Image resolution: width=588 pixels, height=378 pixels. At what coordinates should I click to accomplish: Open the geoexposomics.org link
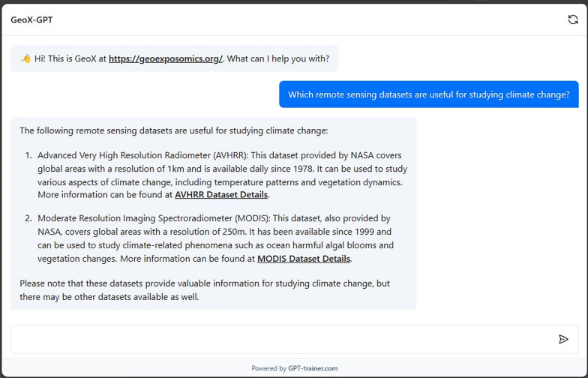click(x=166, y=58)
